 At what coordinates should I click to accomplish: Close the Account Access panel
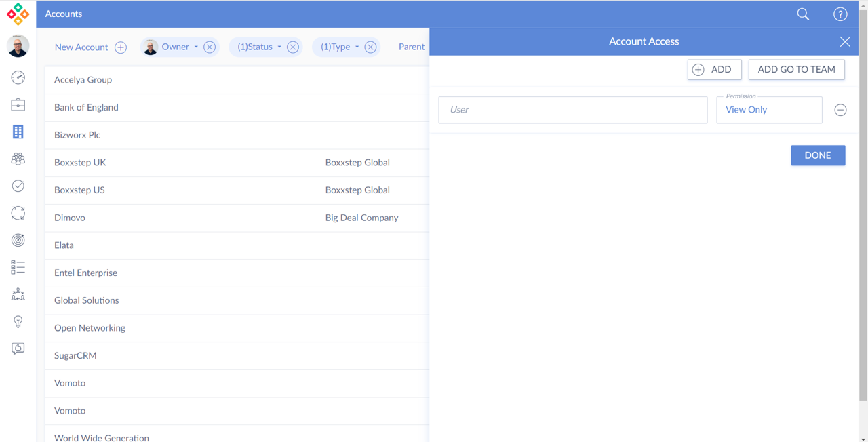click(845, 42)
